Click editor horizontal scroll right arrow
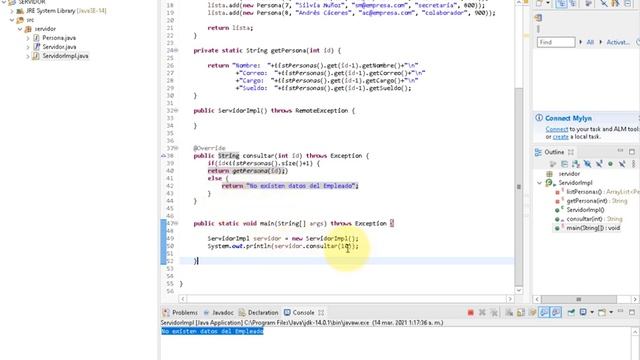The image size is (640, 360). pyautogui.click(x=509, y=299)
